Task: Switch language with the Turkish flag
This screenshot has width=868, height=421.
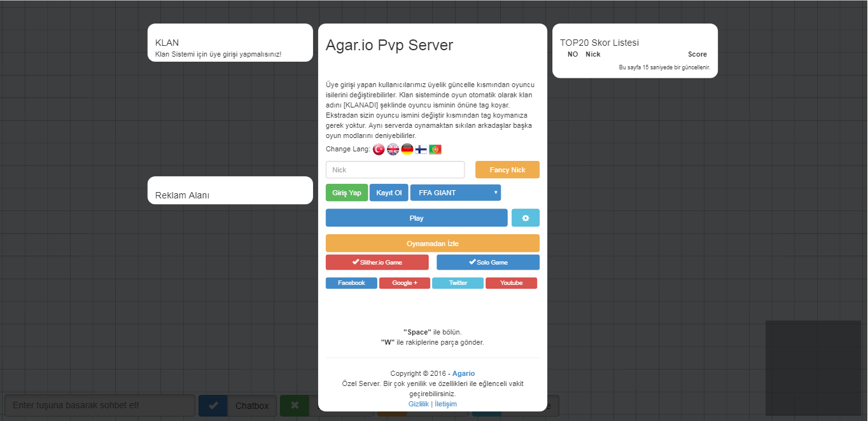Action: point(379,149)
